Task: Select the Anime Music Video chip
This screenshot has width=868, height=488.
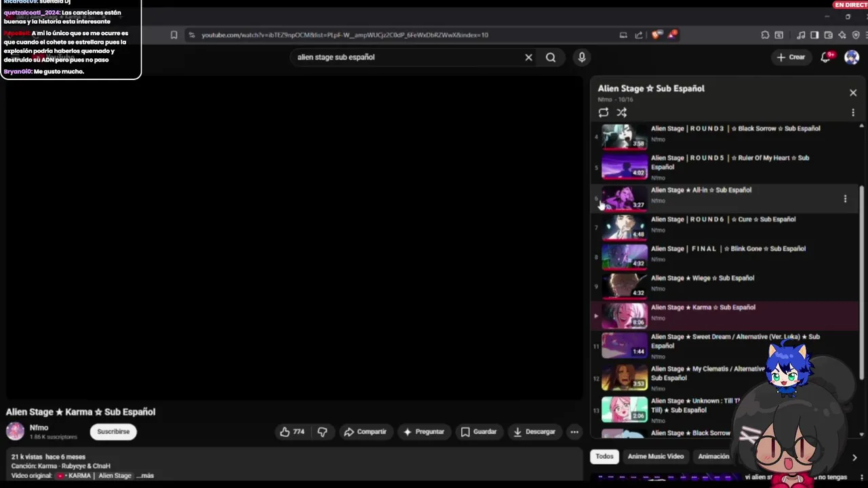Action: coord(656,457)
